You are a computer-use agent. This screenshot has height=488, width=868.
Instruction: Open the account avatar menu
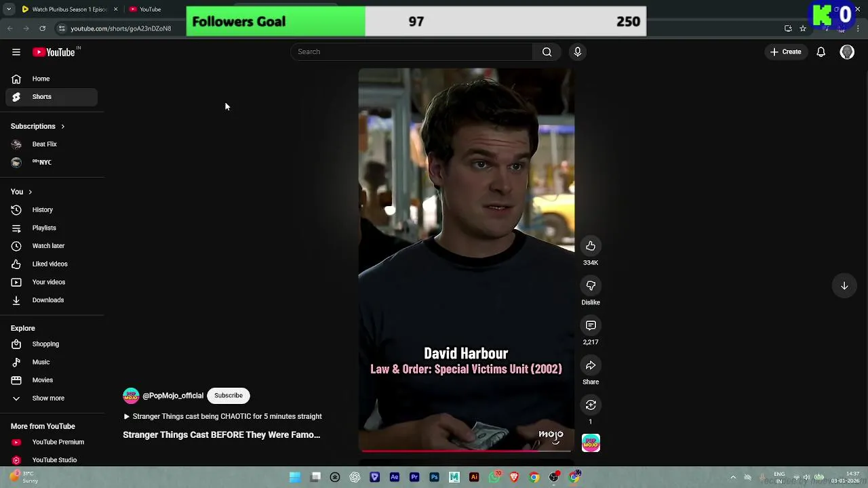click(x=847, y=52)
